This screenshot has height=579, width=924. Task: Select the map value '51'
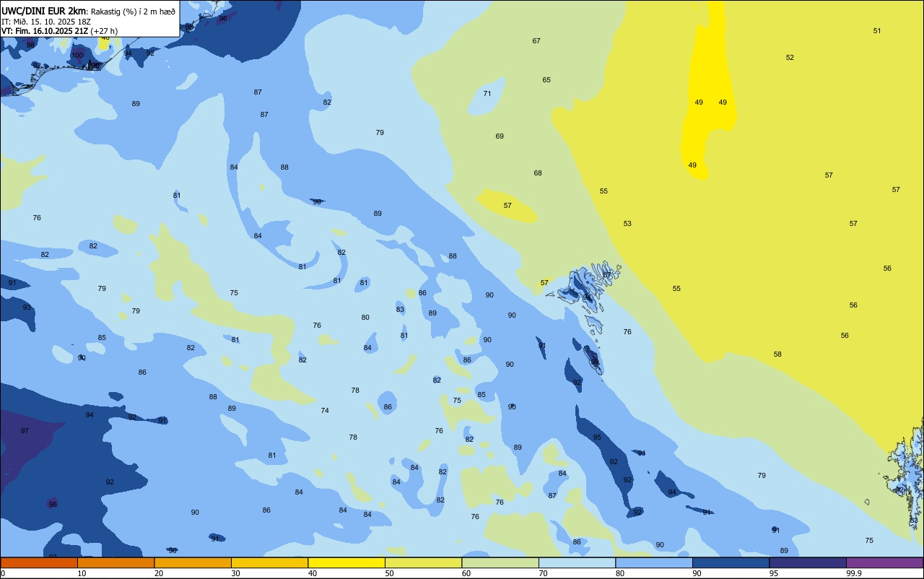point(877,31)
